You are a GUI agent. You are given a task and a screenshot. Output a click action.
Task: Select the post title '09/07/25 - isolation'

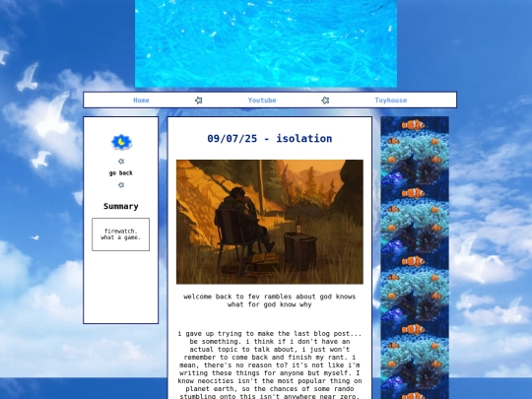[x=270, y=139]
